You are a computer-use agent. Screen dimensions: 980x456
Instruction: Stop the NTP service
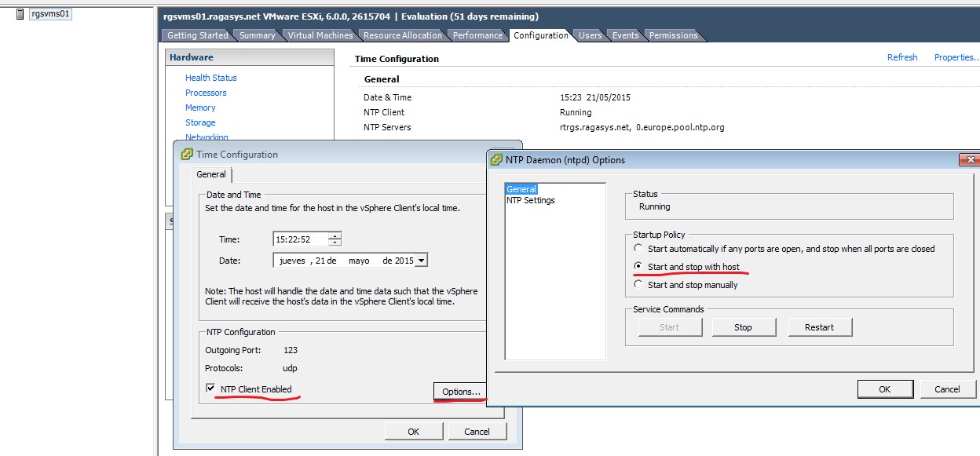[743, 327]
